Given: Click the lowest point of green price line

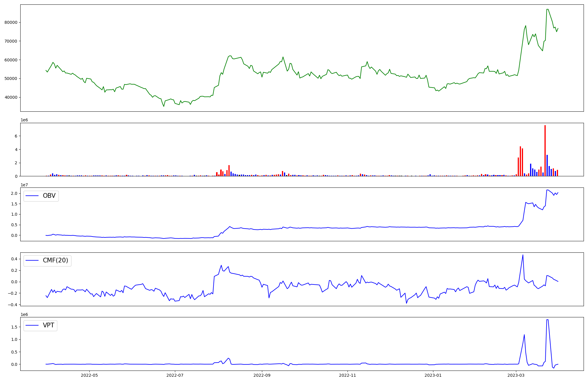Looking at the screenshot, I should pyautogui.click(x=164, y=106).
